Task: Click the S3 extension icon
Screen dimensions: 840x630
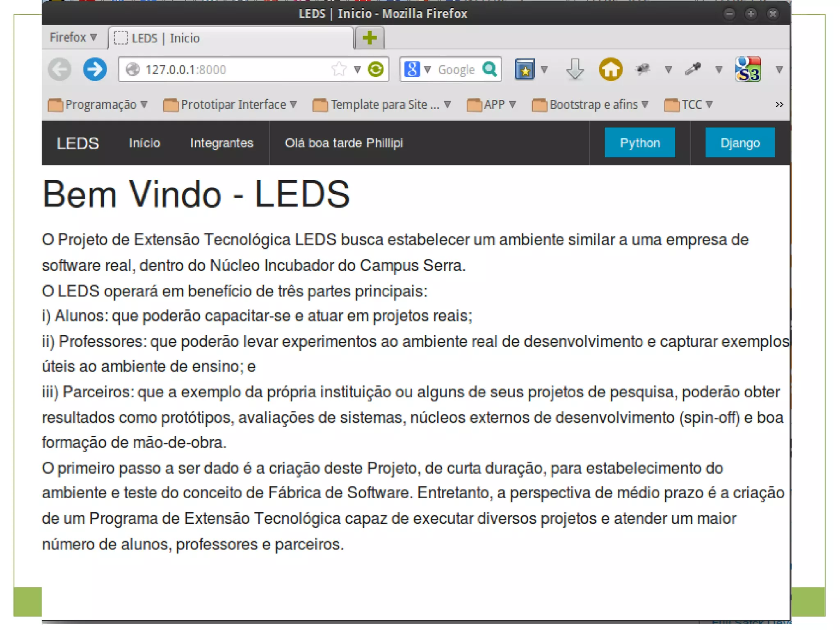Action: pos(748,69)
